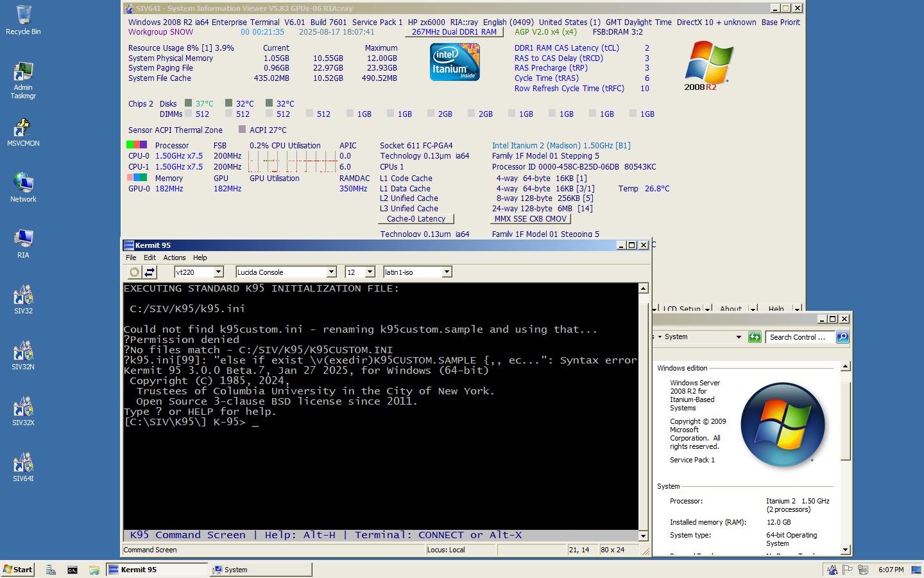This screenshot has height=578, width=924.
Task: Click the Kermit terminal scrollbar down arrow
Action: click(644, 536)
